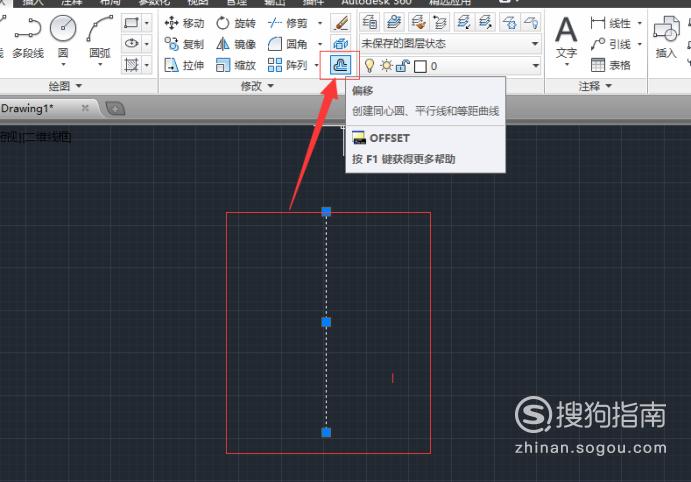The image size is (691, 482).
Task: Choose the Ellipse drawing icon
Action: pyautogui.click(x=132, y=44)
